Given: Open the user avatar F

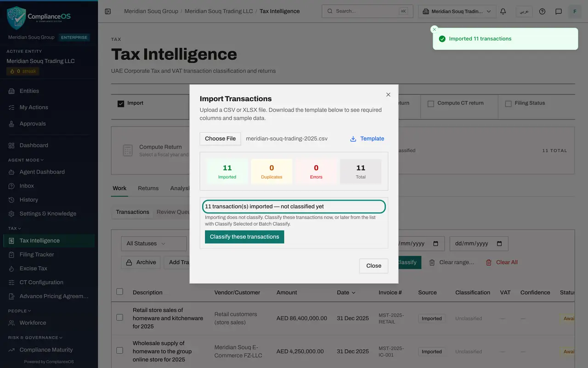Looking at the screenshot, I should tap(575, 11).
